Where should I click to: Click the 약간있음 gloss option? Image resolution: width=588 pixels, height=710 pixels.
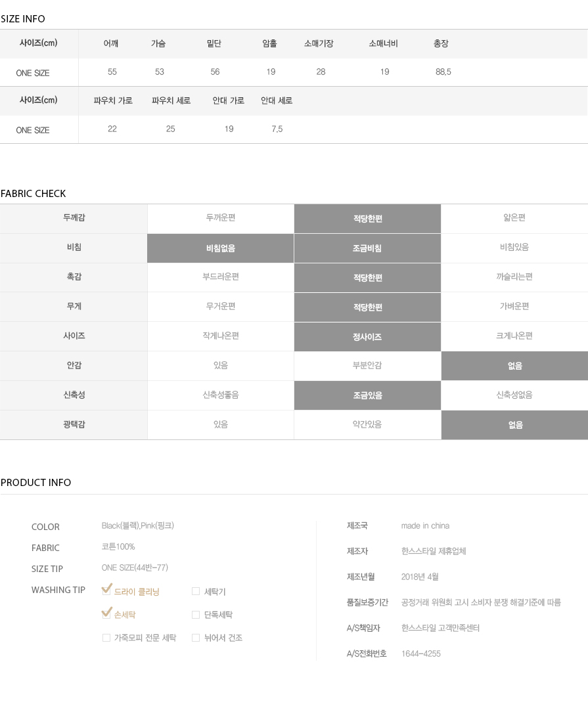pyautogui.click(x=367, y=424)
